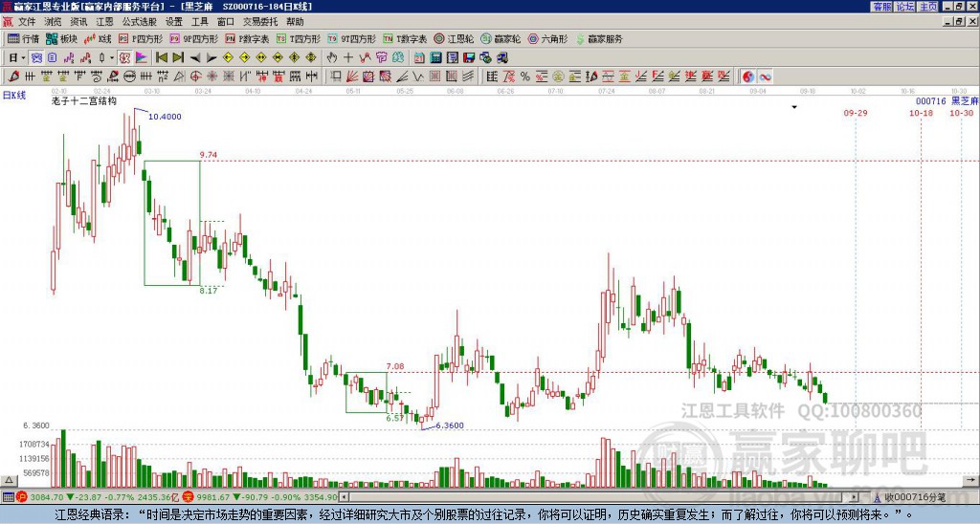The image size is (980, 524).
Task: Click the crosshair plus cursor icon
Action: coord(347,57)
